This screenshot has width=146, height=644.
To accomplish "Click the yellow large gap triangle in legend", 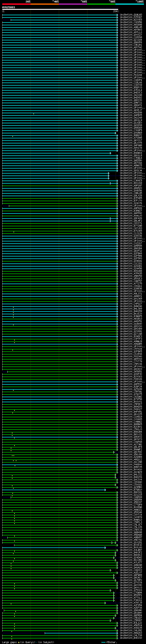I will point(19,642).
